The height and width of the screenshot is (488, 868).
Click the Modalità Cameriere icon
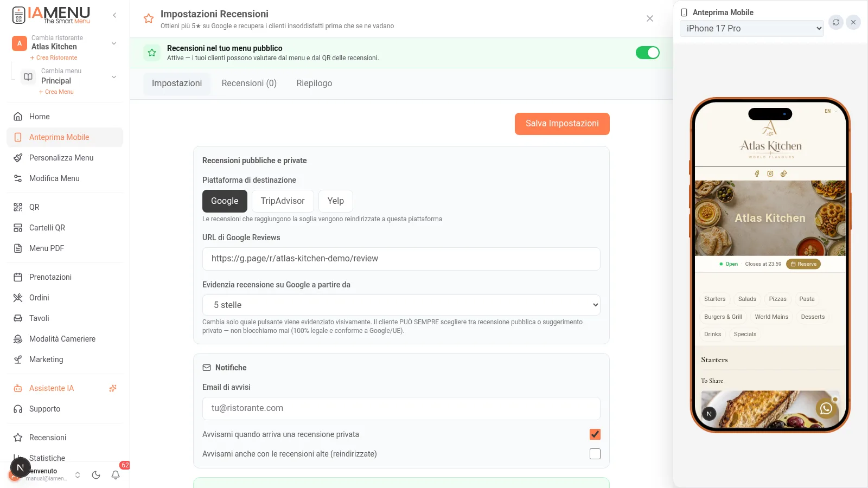click(18, 339)
